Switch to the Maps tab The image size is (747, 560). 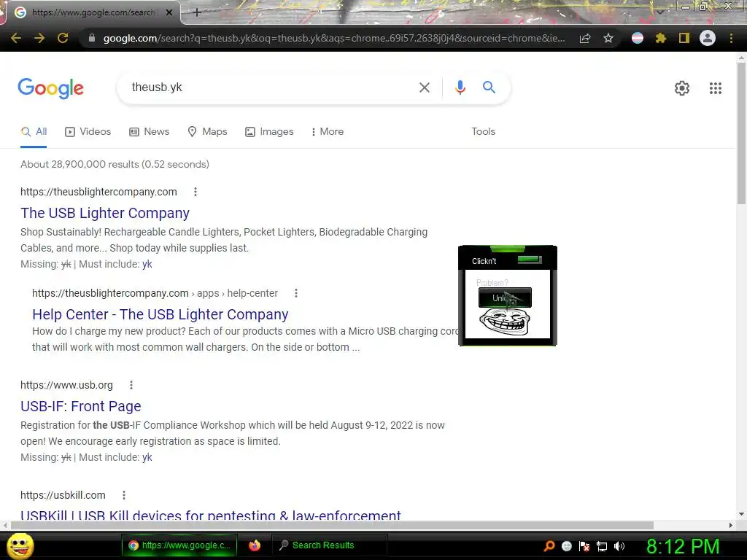pyautogui.click(x=207, y=131)
